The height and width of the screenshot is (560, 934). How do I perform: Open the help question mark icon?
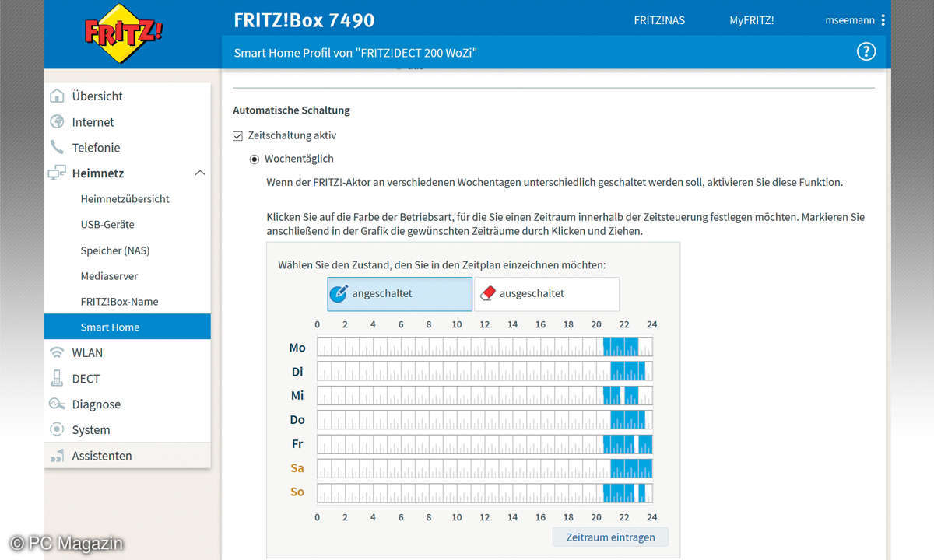[x=866, y=52]
